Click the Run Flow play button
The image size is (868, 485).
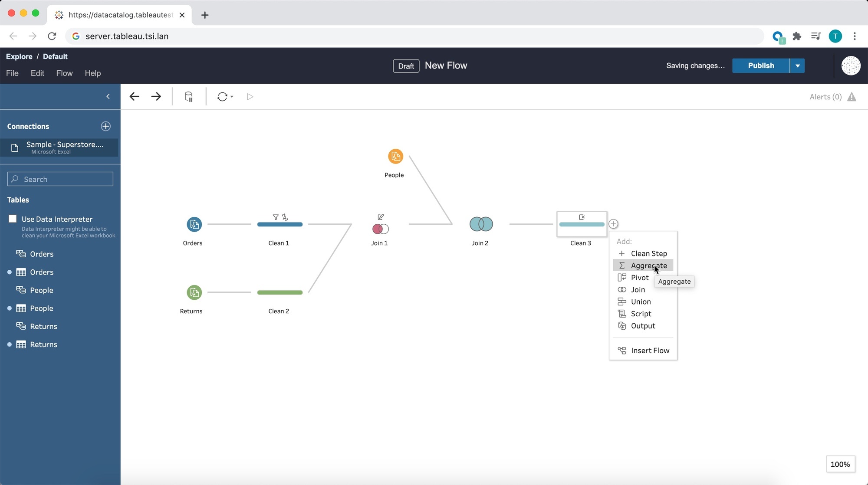250,96
